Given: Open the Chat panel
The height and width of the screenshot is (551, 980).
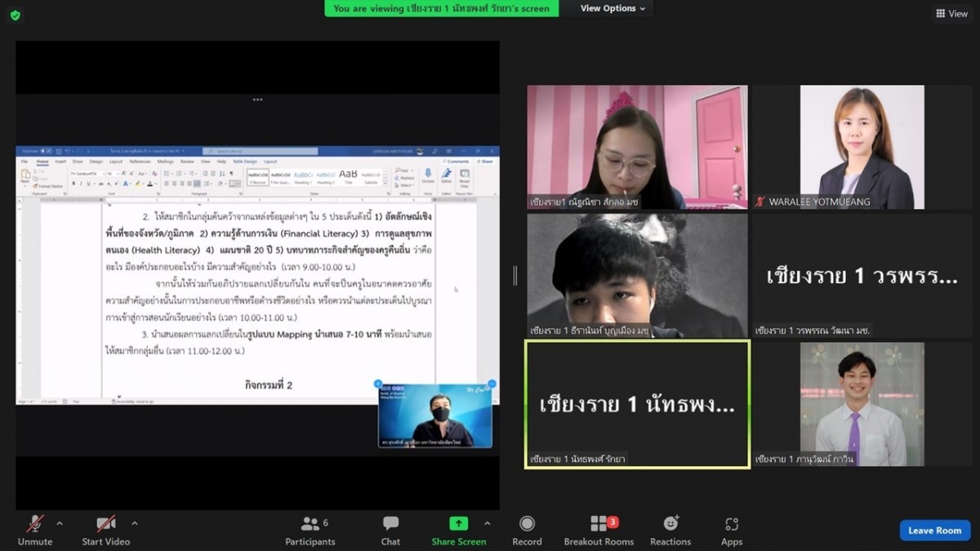Looking at the screenshot, I should (x=390, y=531).
